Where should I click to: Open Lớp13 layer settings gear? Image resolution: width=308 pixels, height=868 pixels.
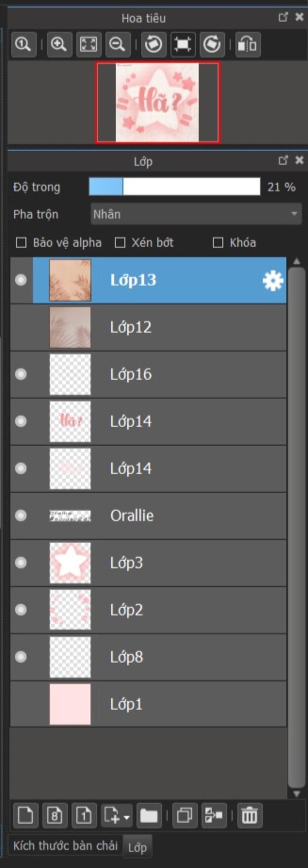(x=273, y=280)
